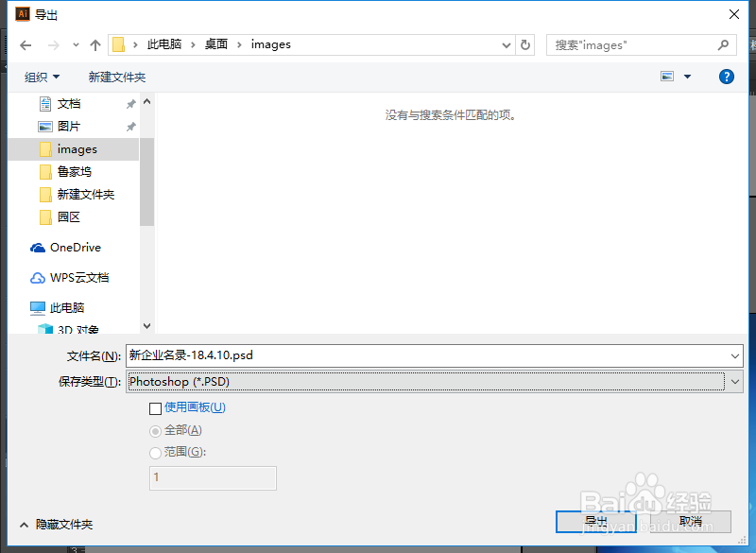756x553 pixels.
Task: Change the folder view mode icon
Action: coord(668,77)
